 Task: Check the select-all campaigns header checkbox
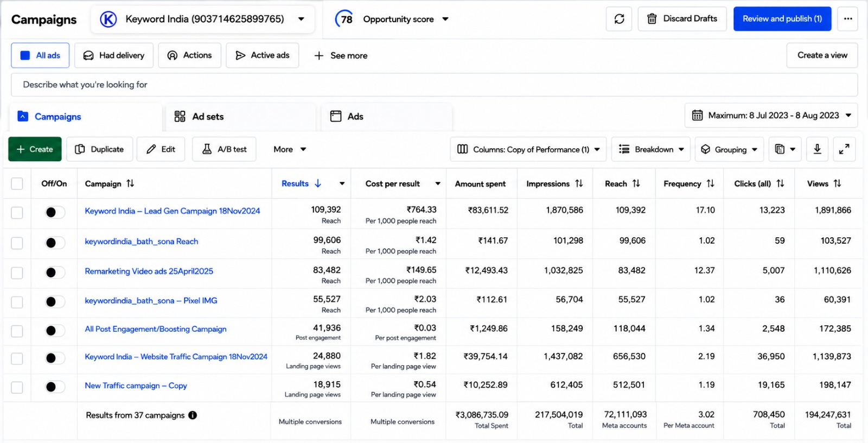17,183
